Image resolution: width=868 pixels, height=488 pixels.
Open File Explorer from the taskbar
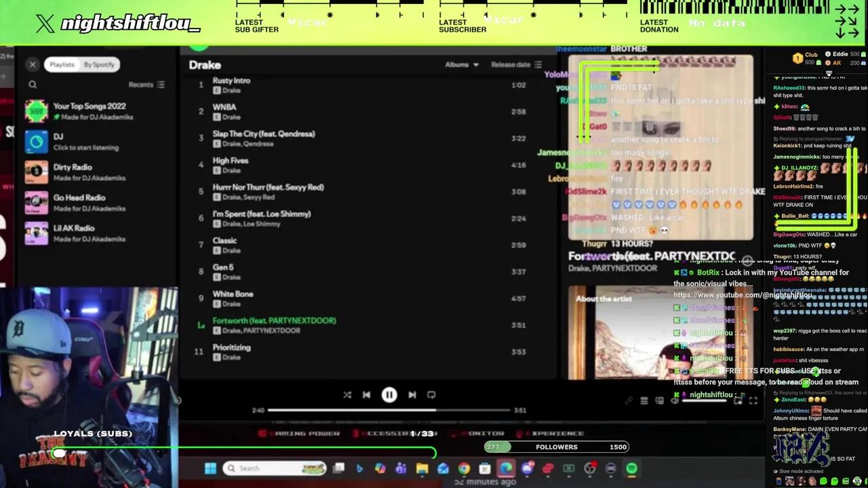(422, 468)
